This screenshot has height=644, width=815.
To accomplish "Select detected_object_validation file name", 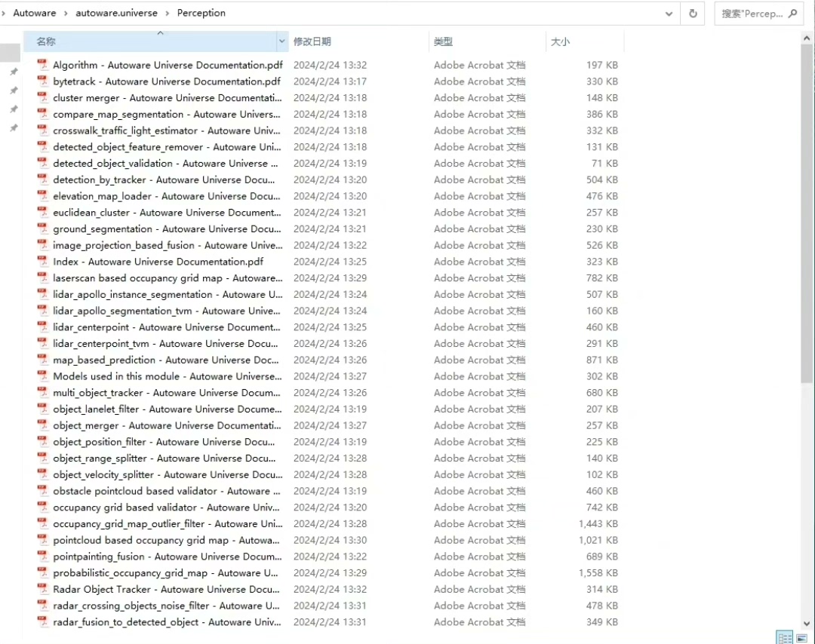I will (165, 163).
